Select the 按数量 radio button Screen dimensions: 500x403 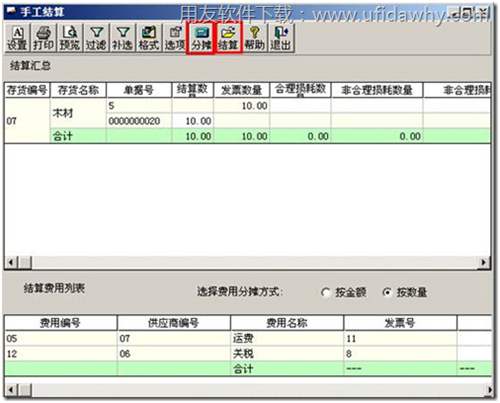pos(387,293)
